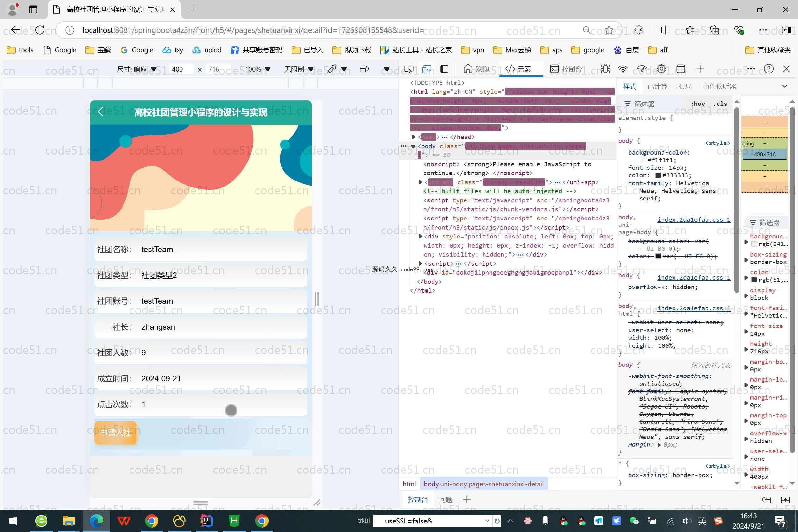Image resolution: width=798 pixels, height=532 pixels.
Task: Toggle the :hov element state
Action: tap(698, 104)
